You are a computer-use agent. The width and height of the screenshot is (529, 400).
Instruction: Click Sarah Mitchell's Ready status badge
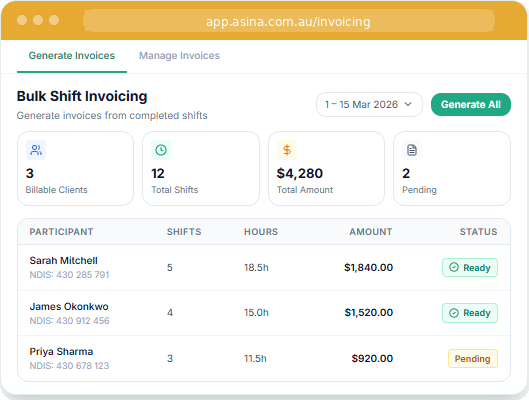point(470,267)
